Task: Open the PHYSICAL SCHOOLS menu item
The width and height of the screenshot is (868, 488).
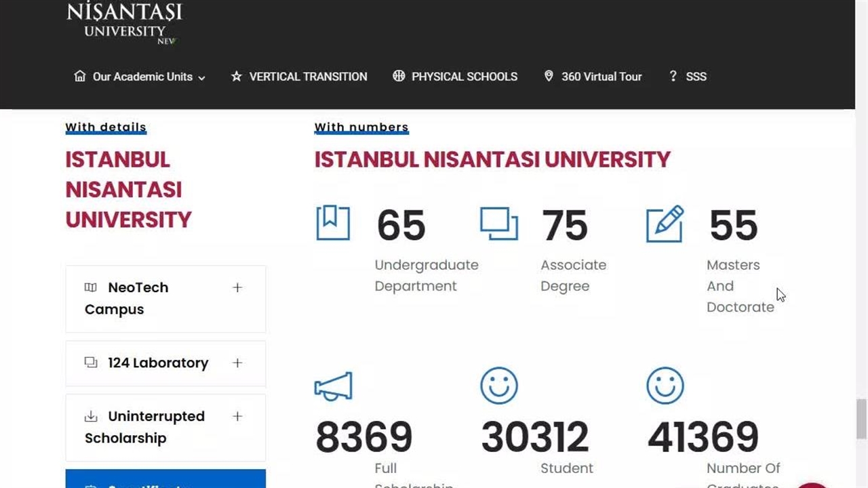Action: (x=464, y=77)
